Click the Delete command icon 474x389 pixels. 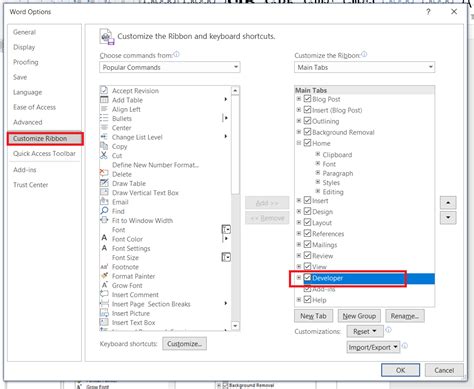104,173
